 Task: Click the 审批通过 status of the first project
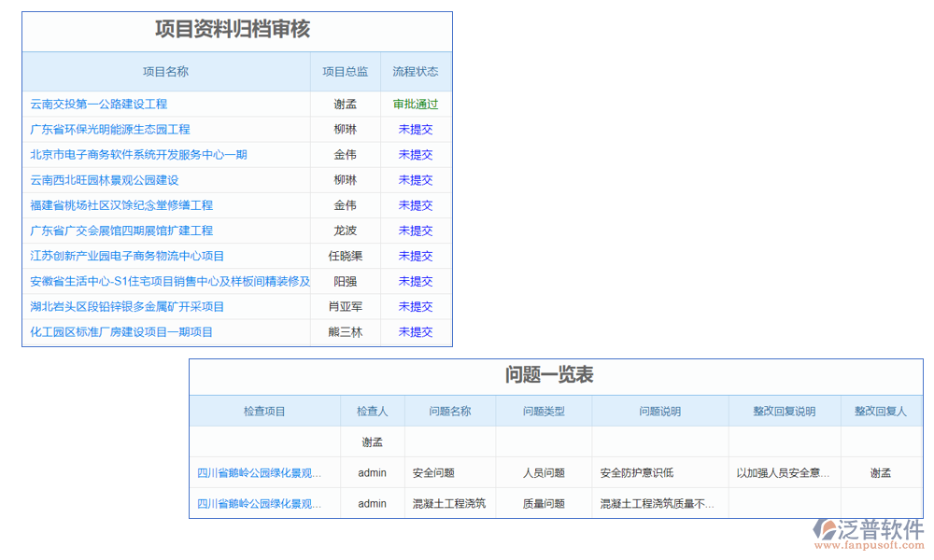pyautogui.click(x=414, y=104)
